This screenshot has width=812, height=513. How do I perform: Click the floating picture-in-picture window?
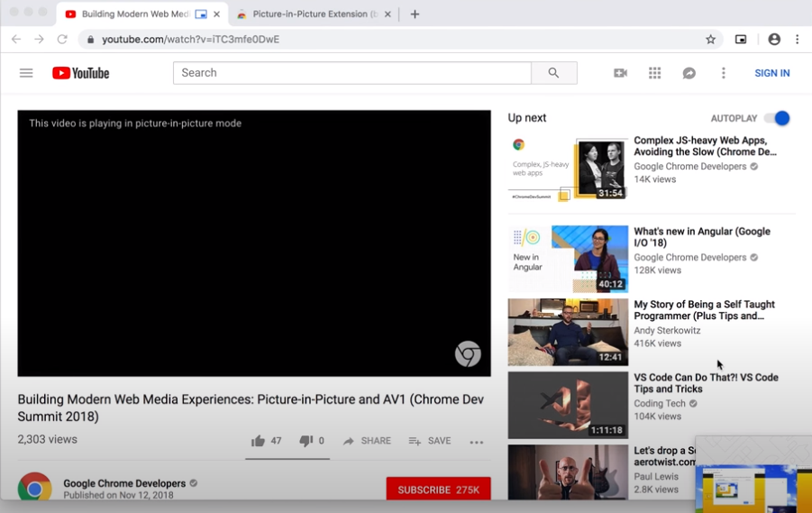[x=753, y=474]
